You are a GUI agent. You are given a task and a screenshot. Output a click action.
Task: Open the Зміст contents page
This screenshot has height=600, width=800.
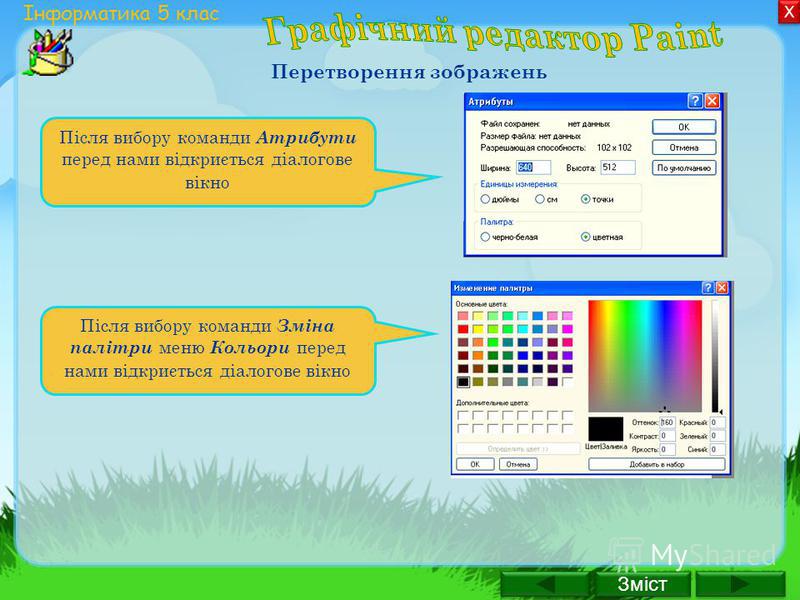(x=642, y=584)
